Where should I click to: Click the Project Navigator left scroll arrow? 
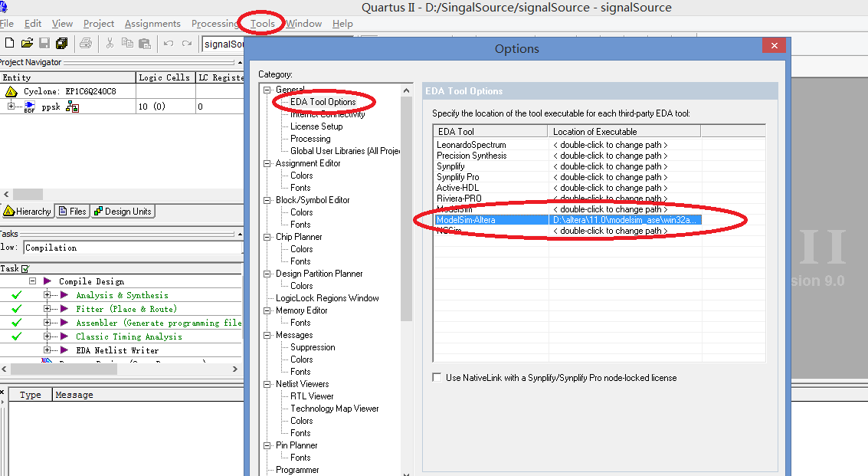(6, 195)
